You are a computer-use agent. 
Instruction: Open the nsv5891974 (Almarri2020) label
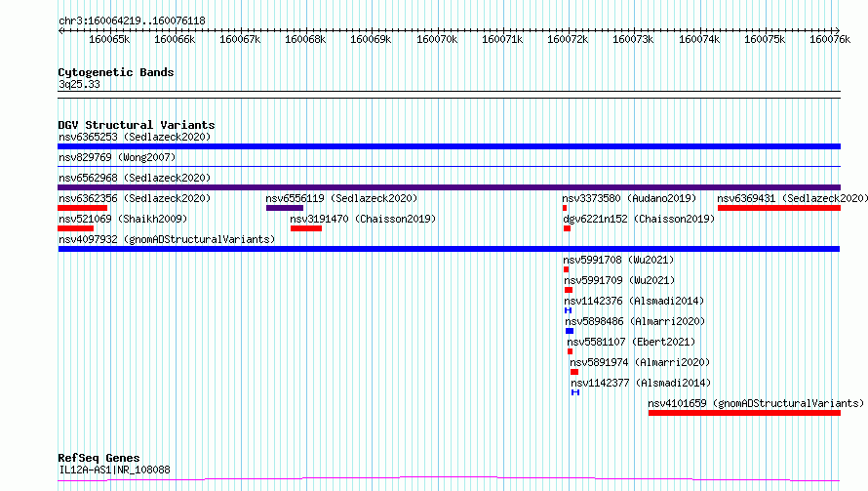click(640, 362)
